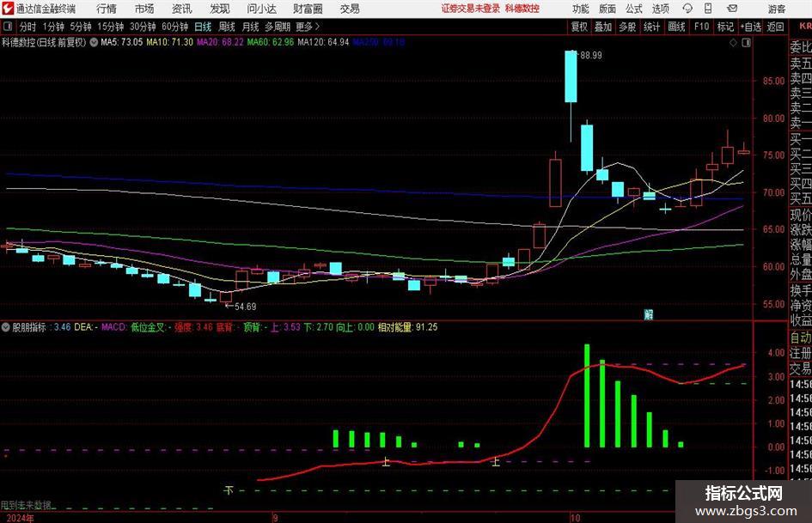The height and width of the screenshot is (523, 812).
Task: Click the 科德数控(日线 前复权) chart title
Action: [44, 42]
